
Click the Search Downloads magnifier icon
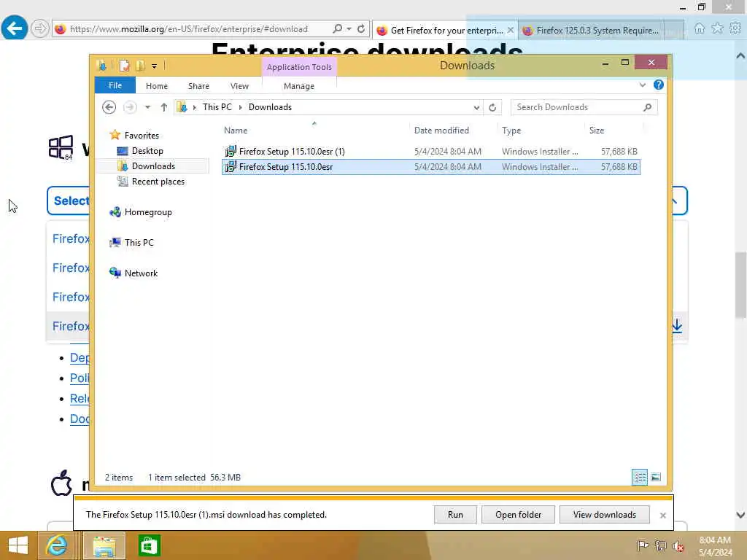click(x=647, y=108)
